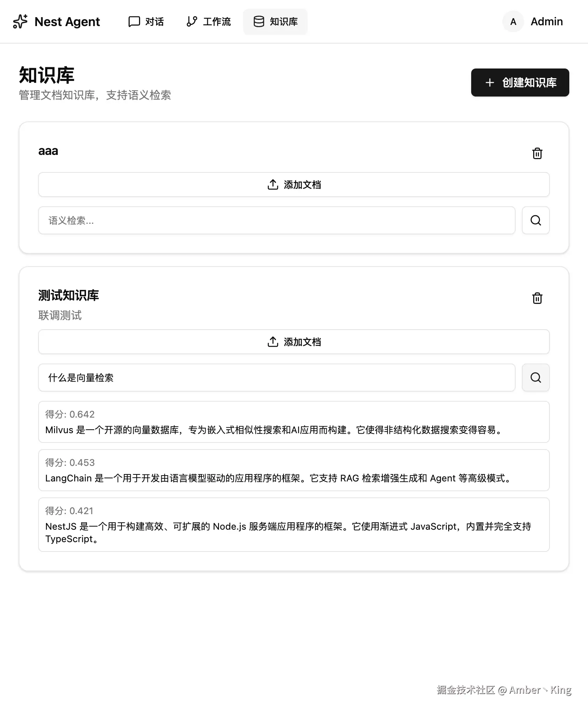Add a document to the aaa knowledge base
This screenshot has width=588, height=713.
pos(294,184)
